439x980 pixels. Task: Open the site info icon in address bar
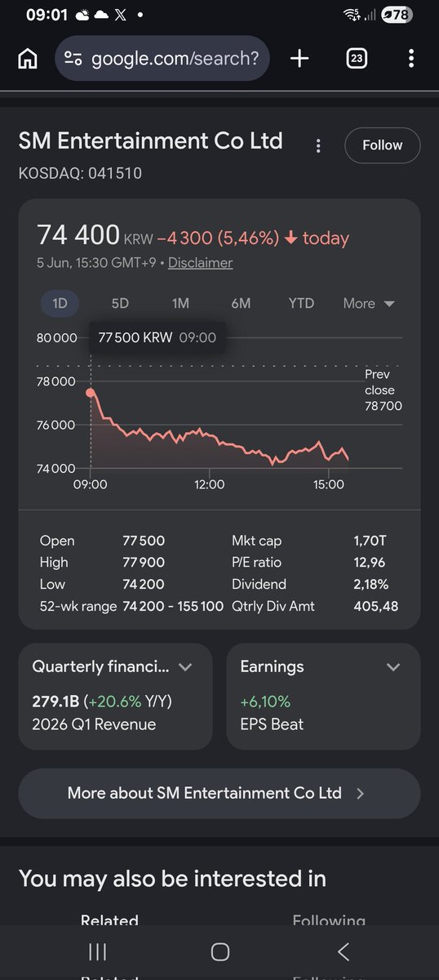(x=73, y=59)
